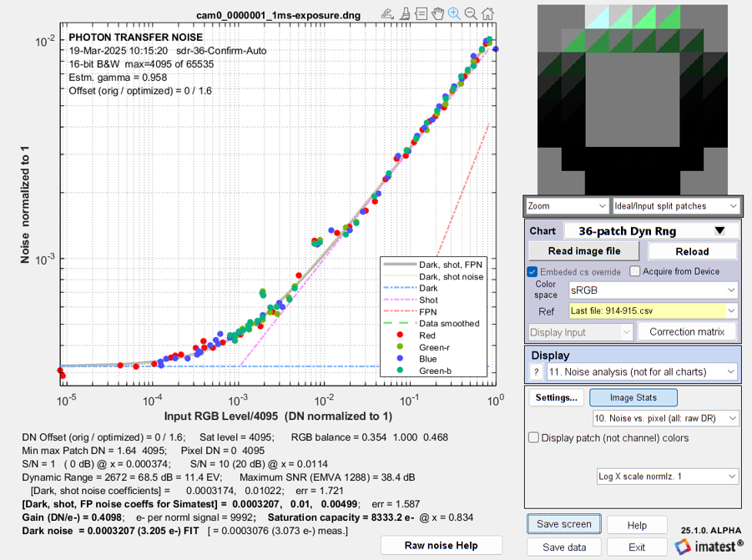Click the Read image file button
The image size is (752, 560).
click(584, 251)
